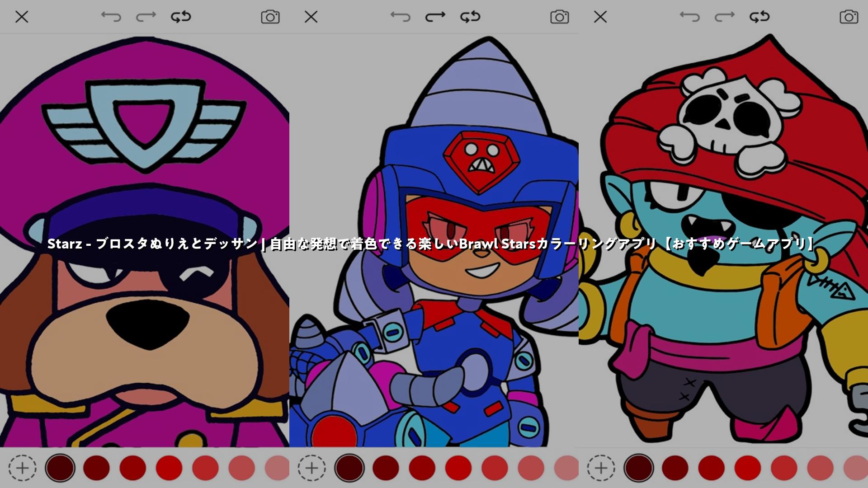The width and height of the screenshot is (868, 488).
Task: Add custom color in the left palette
Action: pyautogui.click(x=22, y=468)
